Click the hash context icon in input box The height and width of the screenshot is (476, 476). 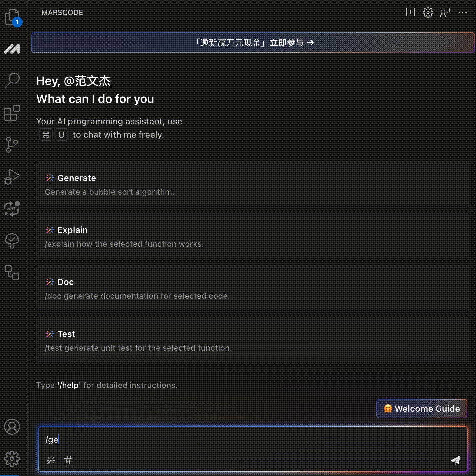pos(68,460)
